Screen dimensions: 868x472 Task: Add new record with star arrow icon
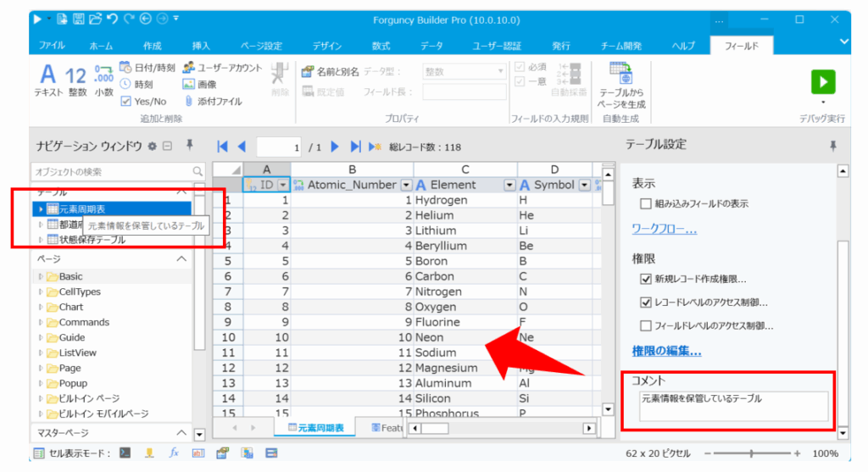coord(375,147)
